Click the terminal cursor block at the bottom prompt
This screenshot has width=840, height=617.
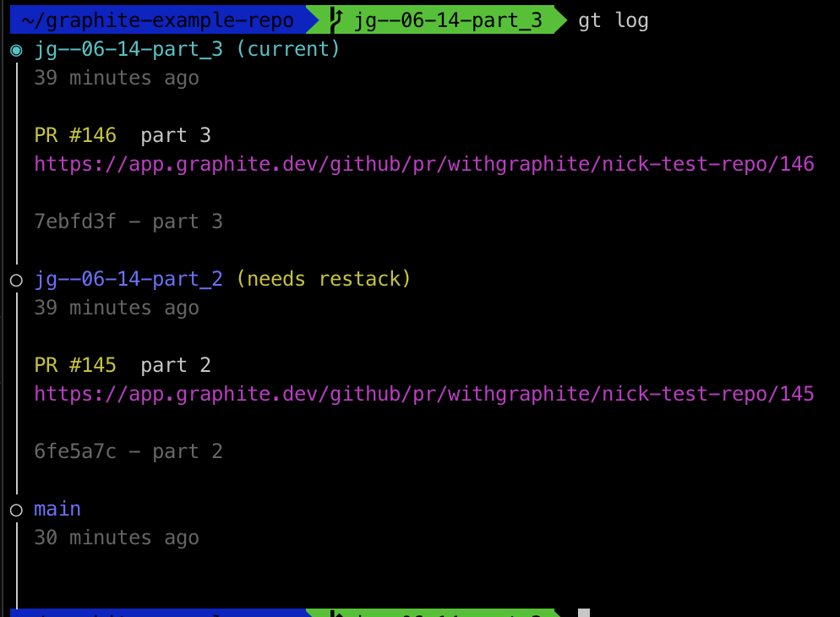coord(584,613)
